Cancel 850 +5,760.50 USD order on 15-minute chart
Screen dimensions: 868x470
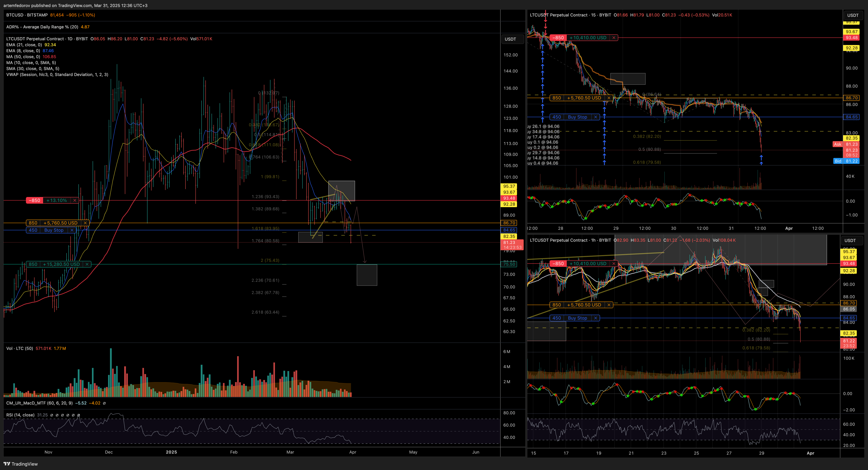[609, 98]
